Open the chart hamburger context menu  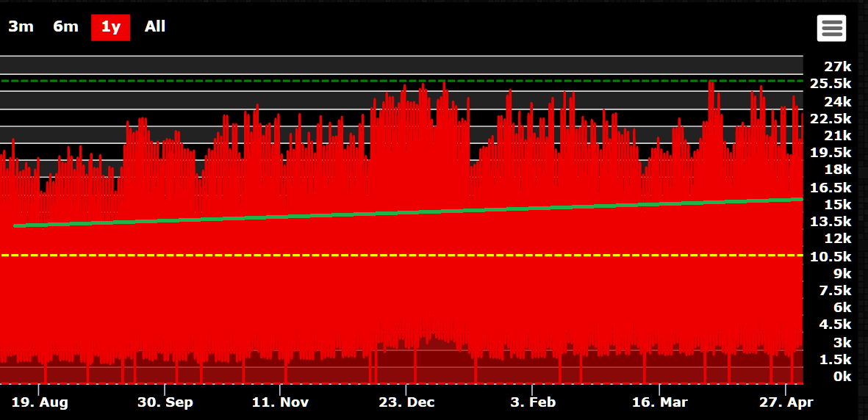click(x=831, y=29)
